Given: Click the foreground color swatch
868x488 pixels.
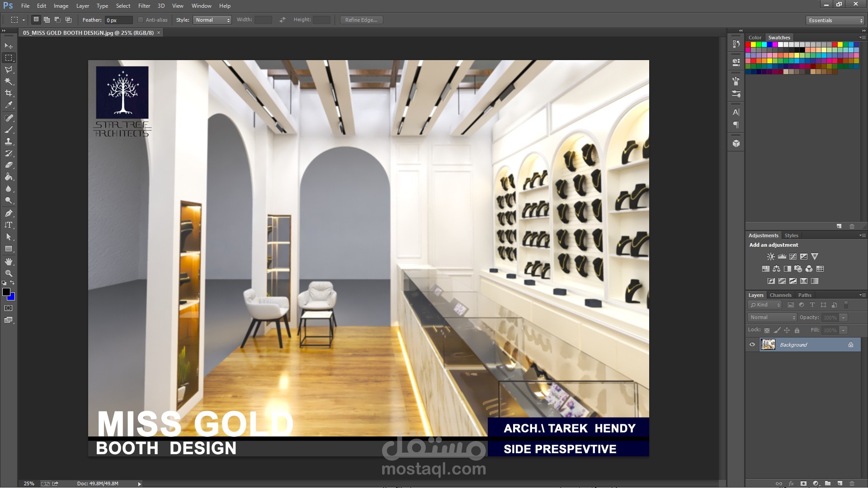Looking at the screenshot, I should tap(6, 292).
